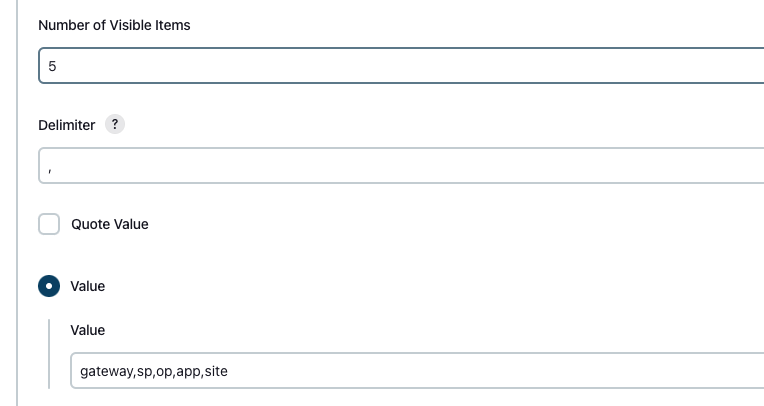Click the word "app" in Value box
Viewport: 764px width, 406px height.
pyautogui.click(x=189, y=372)
